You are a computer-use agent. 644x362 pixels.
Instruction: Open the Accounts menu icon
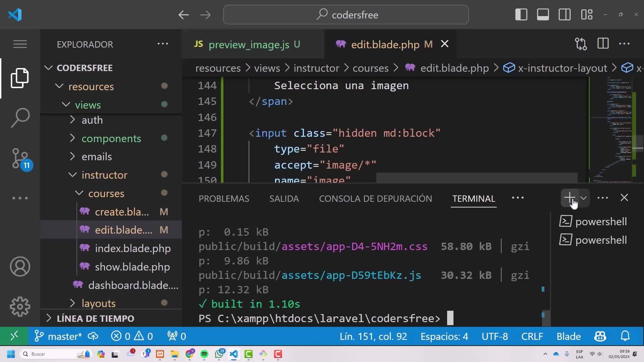20,266
